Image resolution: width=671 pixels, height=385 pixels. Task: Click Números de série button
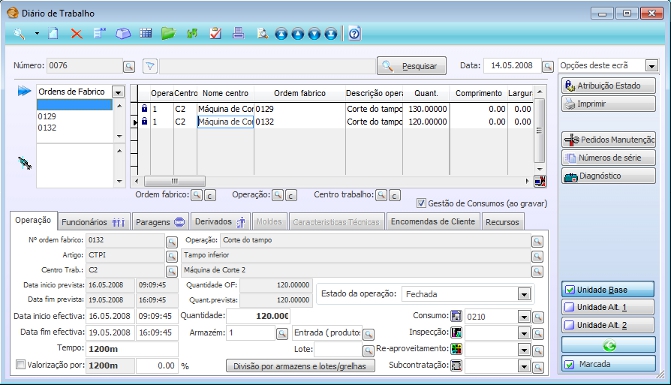pos(608,158)
